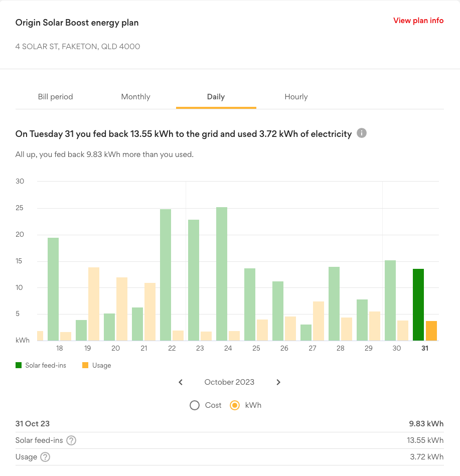Go to the next month with the right chevron

pyautogui.click(x=278, y=382)
